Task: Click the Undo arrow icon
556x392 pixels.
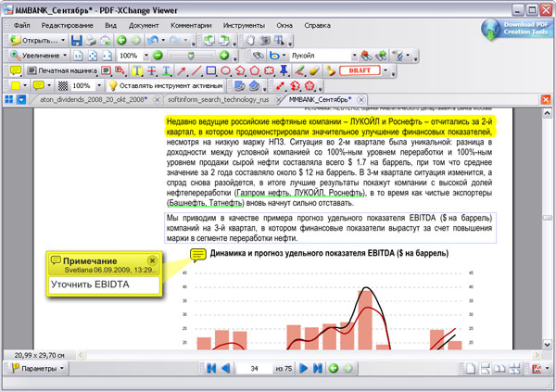Action: pos(153,40)
